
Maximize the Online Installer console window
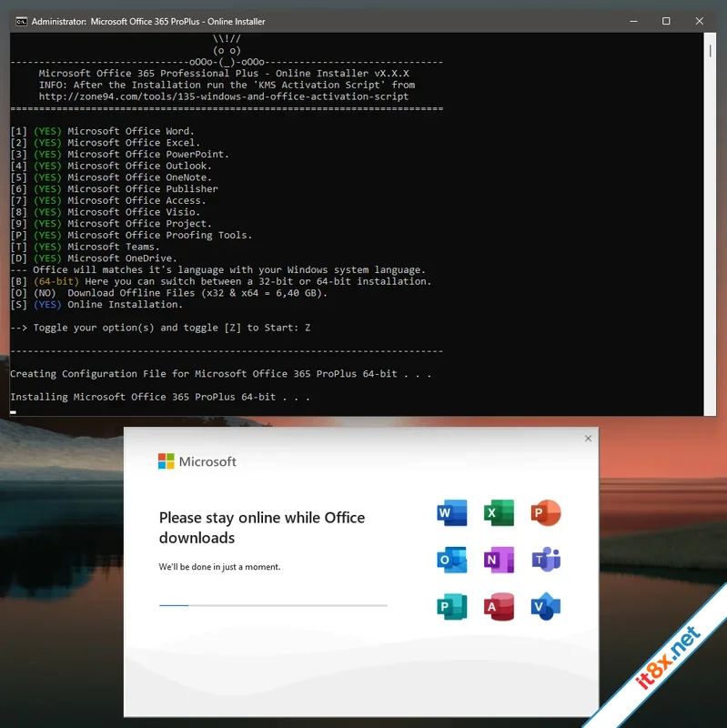tap(666, 21)
